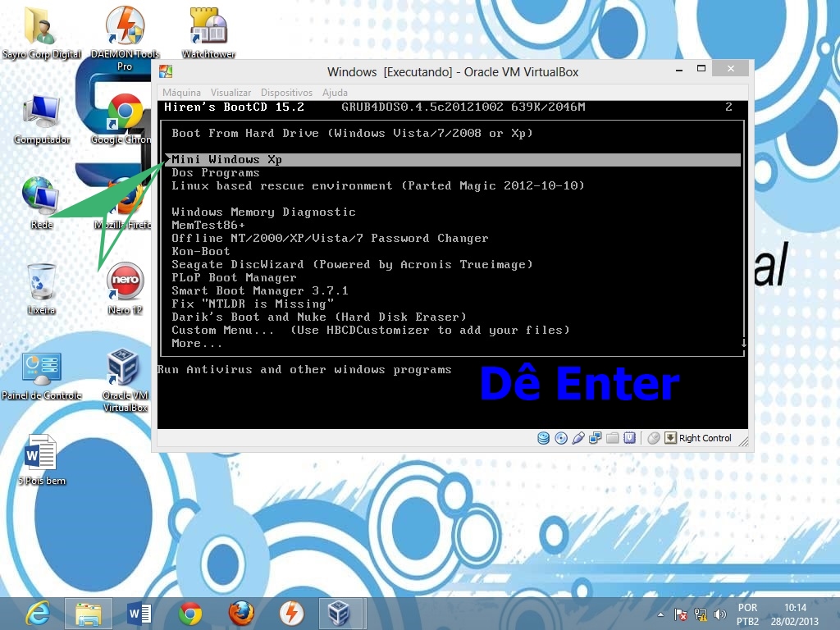Open the volume speaker tray icon

(719, 614)
